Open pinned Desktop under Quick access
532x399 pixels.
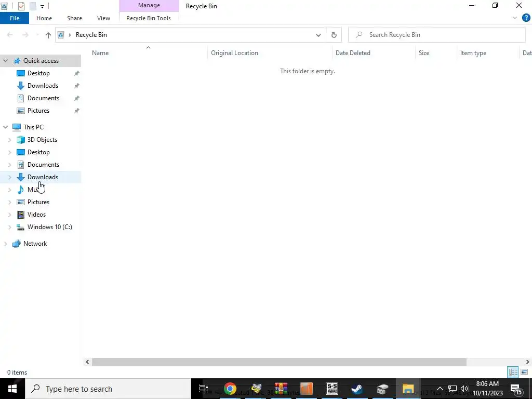pyautogui.click(x=38, y=73)
